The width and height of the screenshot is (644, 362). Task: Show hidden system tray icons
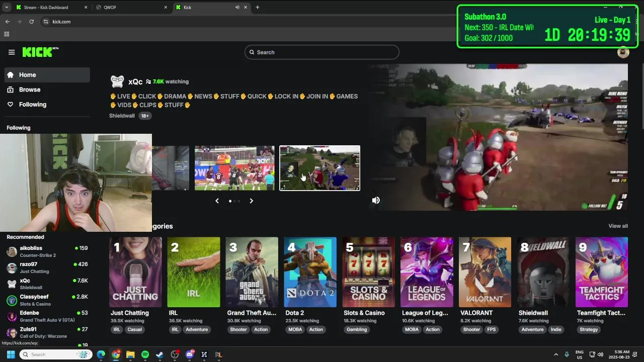556,354
